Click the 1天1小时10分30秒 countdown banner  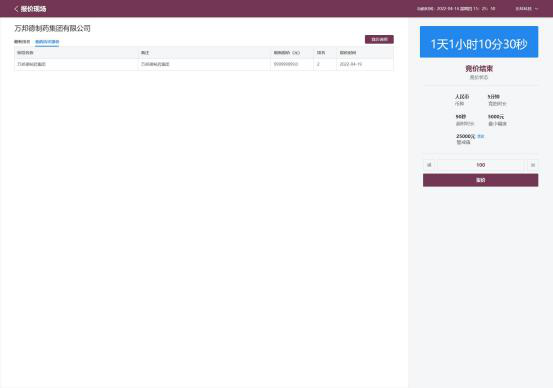479,42
